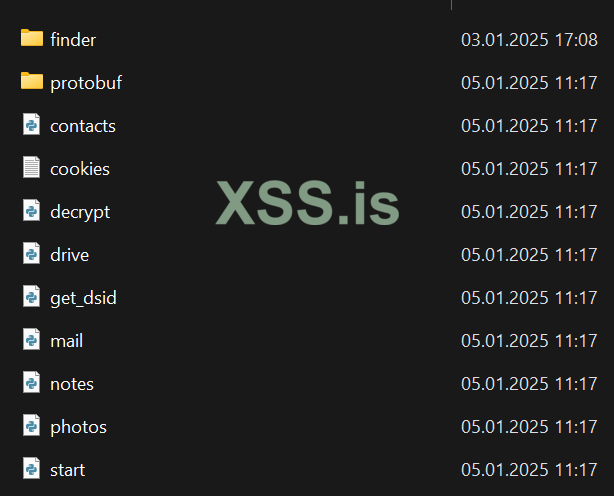Select the file named start
This screenshot has width=614, height=496.
(67, 470)
